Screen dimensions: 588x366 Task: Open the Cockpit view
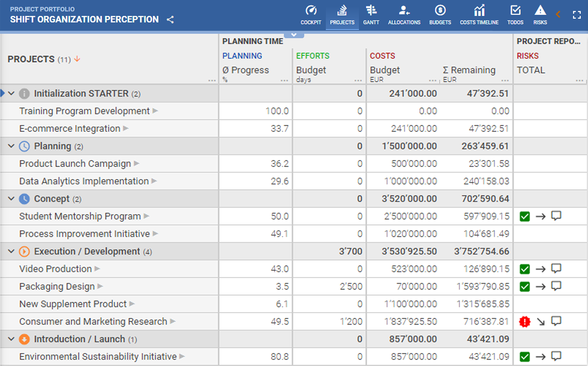click(311, 15)
